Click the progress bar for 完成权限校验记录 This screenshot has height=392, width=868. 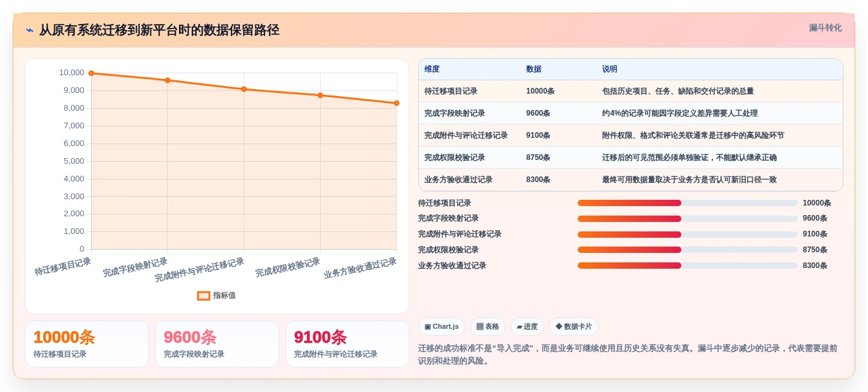(x=687, y=250)
